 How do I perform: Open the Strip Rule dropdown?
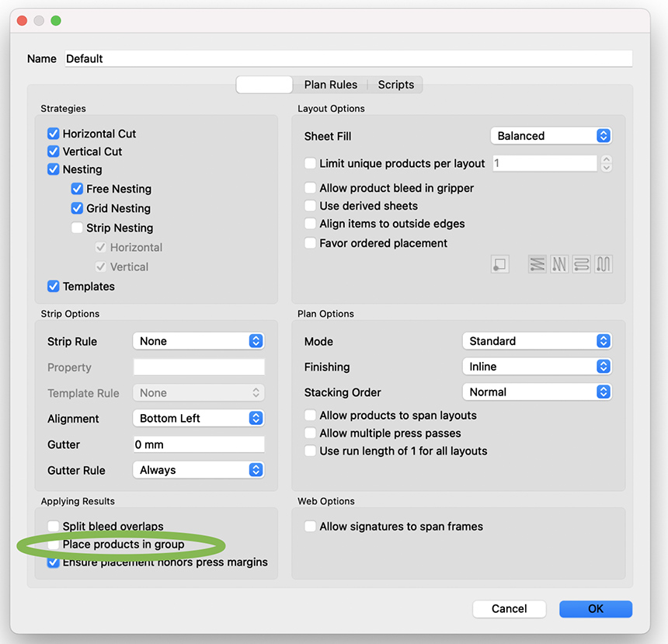click(x=198, y=341)
